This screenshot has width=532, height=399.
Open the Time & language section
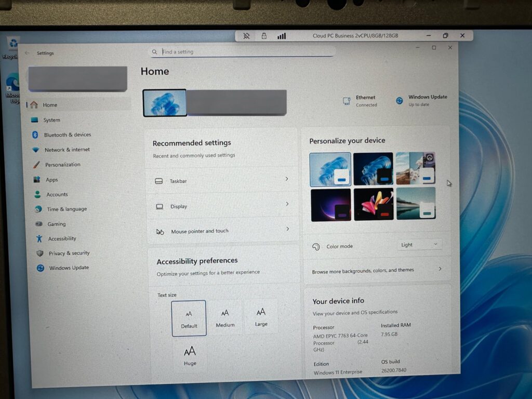pyautogui.click(x=66, y=209)
